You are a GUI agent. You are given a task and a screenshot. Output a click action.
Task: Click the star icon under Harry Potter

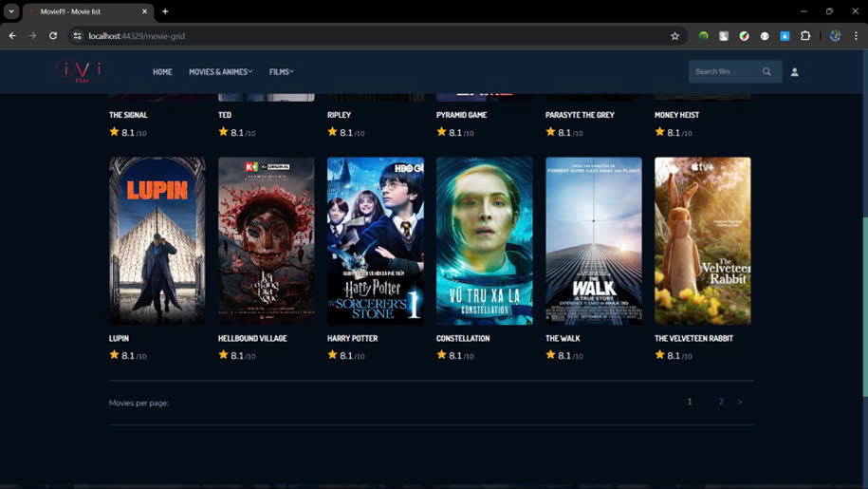(x=332, y=354)
